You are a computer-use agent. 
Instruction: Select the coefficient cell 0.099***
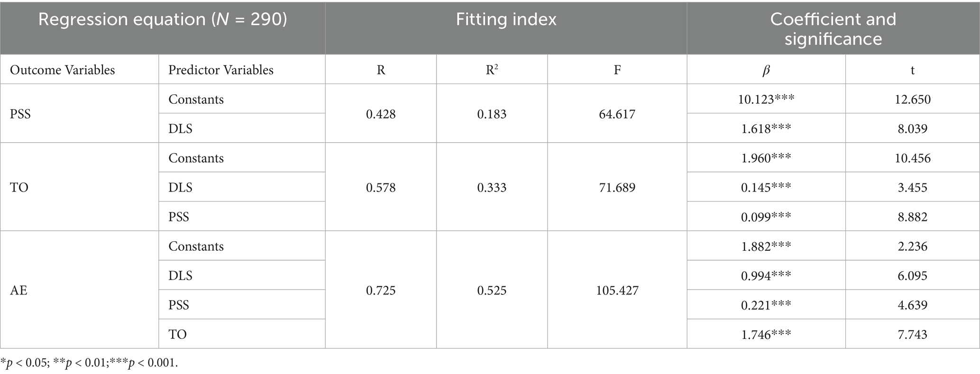coord(766,217)
